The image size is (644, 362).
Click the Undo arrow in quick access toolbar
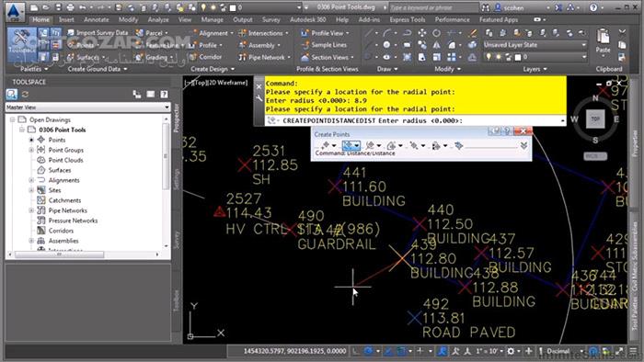point(83,7)
